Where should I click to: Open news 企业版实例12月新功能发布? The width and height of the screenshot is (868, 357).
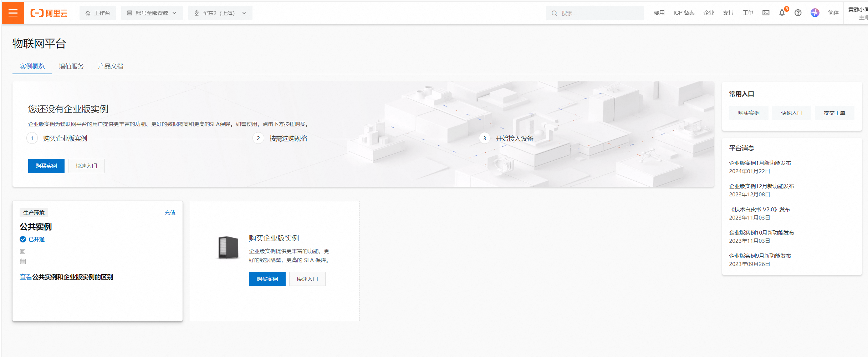[x=761, y=186]
